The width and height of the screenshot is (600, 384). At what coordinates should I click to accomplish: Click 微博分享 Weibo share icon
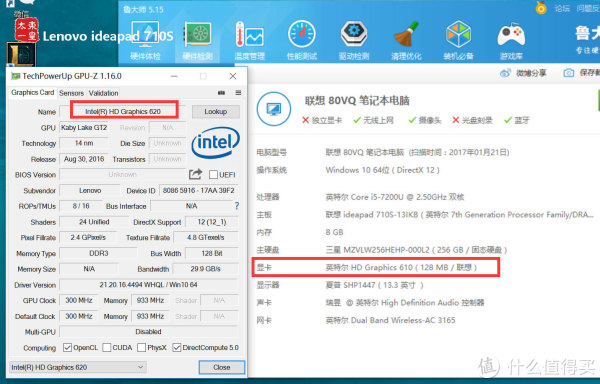point(505,73)
